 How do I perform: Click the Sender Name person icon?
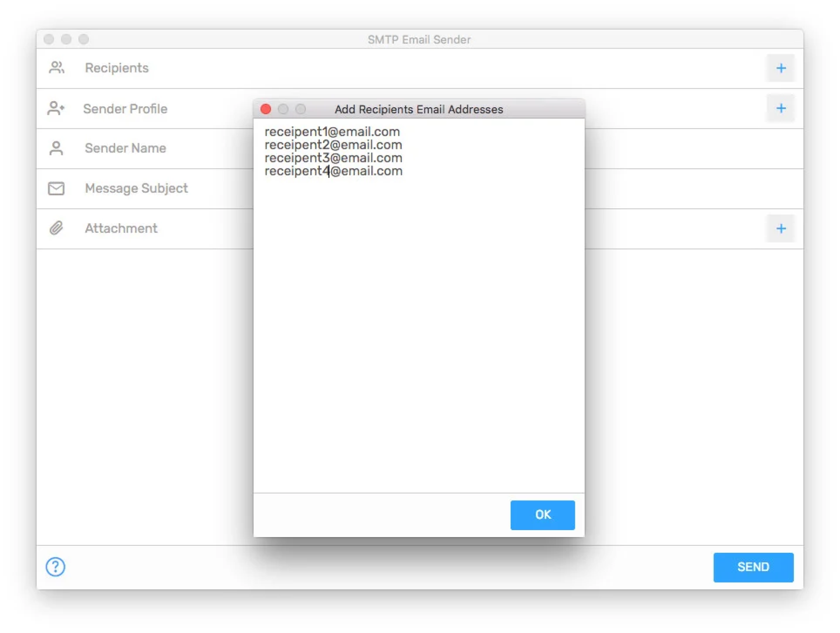[56, 148]
